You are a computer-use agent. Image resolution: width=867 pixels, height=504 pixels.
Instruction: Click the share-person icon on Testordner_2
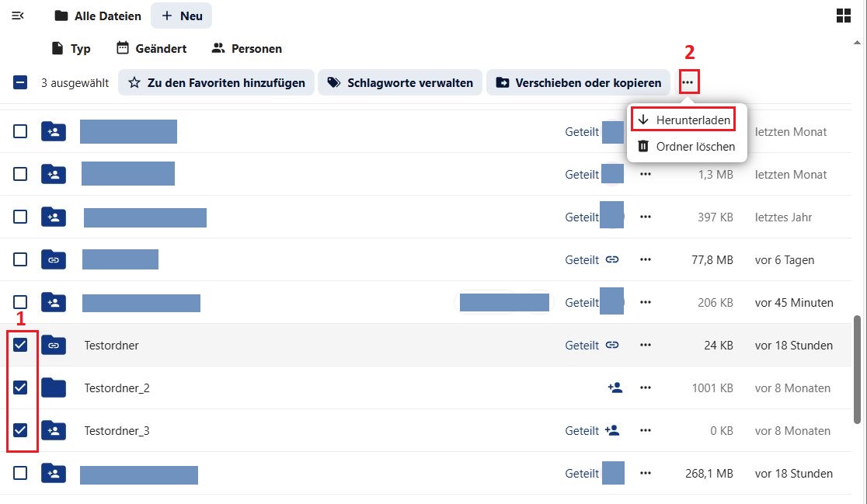click(x=615, y=388)
